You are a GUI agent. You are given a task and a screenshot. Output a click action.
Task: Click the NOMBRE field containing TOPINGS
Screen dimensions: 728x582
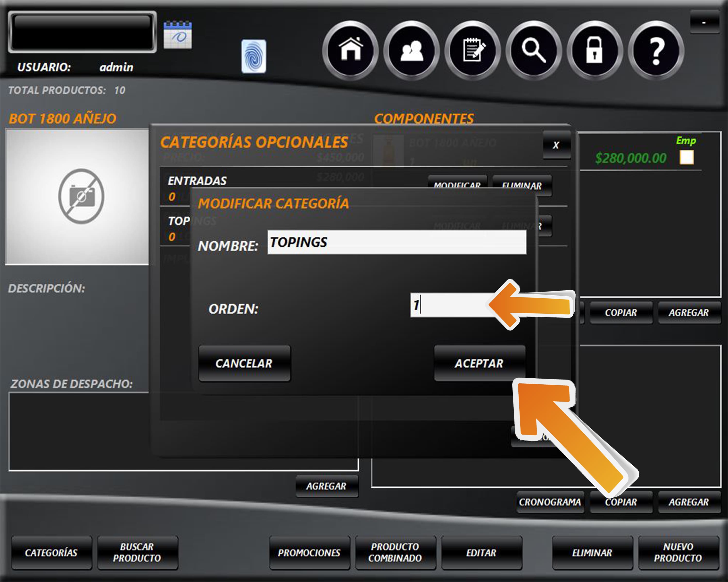pos(397,242)
